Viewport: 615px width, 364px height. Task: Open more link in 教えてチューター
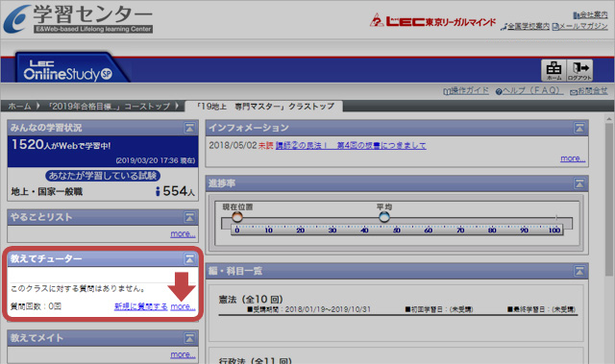click(x=183, y=306)
